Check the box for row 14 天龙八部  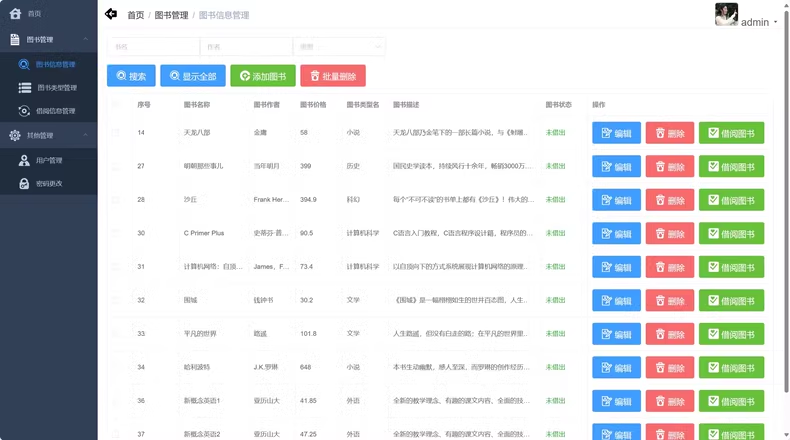coord(115,133)
